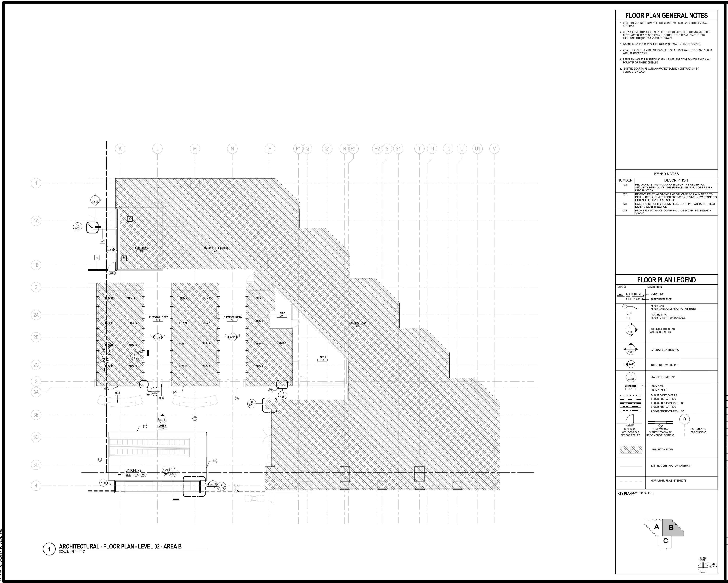Viewport: 728px width, 583px height.
Task: Click the matchline reference SEE 1/A-102-C text
Action: tap(136, 475)
